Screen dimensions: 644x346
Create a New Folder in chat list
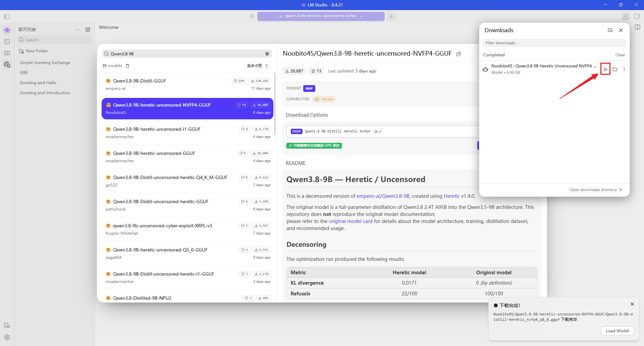(x=34, y=51)
